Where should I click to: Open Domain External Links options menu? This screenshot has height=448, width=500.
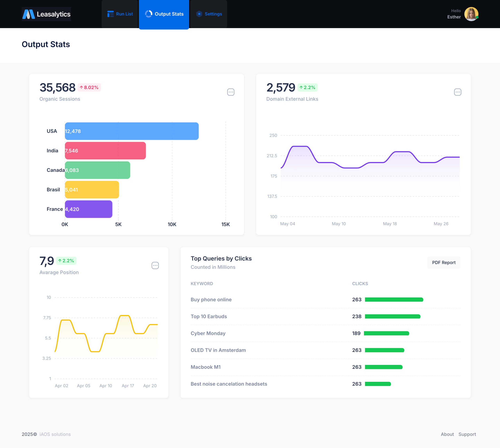457,92
